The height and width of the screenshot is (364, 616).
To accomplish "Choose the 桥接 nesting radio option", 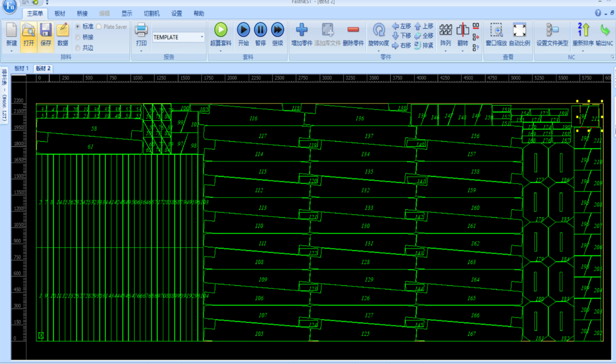I will [x=78, y=37].
